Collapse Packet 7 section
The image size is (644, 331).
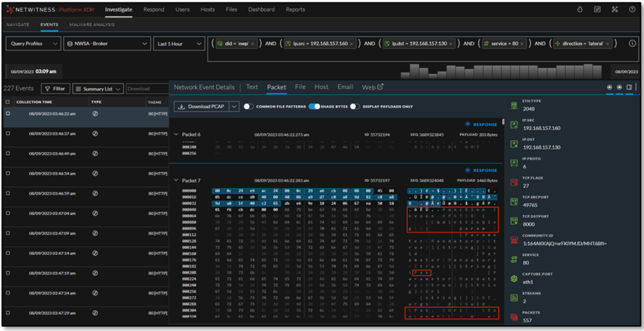[x=177, y=181]
